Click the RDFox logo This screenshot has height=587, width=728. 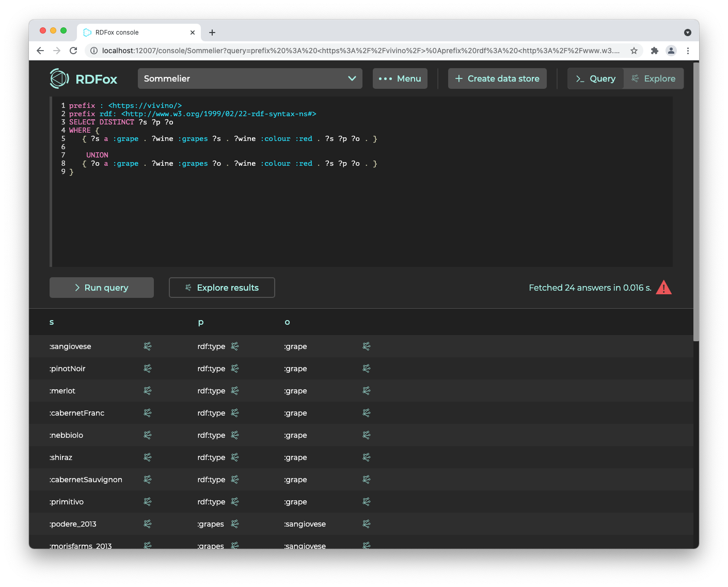pyautogui.click(x=84, y=78)
